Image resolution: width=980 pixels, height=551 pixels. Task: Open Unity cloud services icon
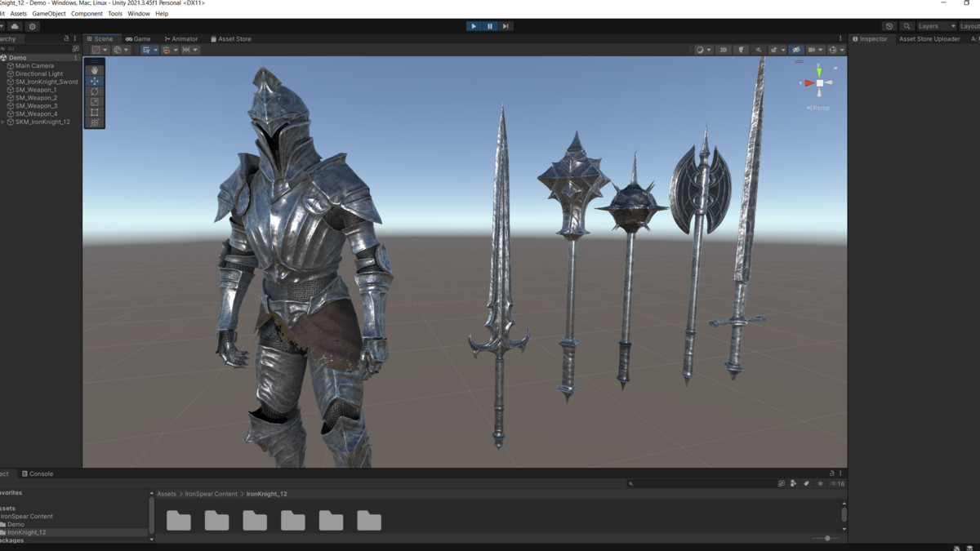15,26
